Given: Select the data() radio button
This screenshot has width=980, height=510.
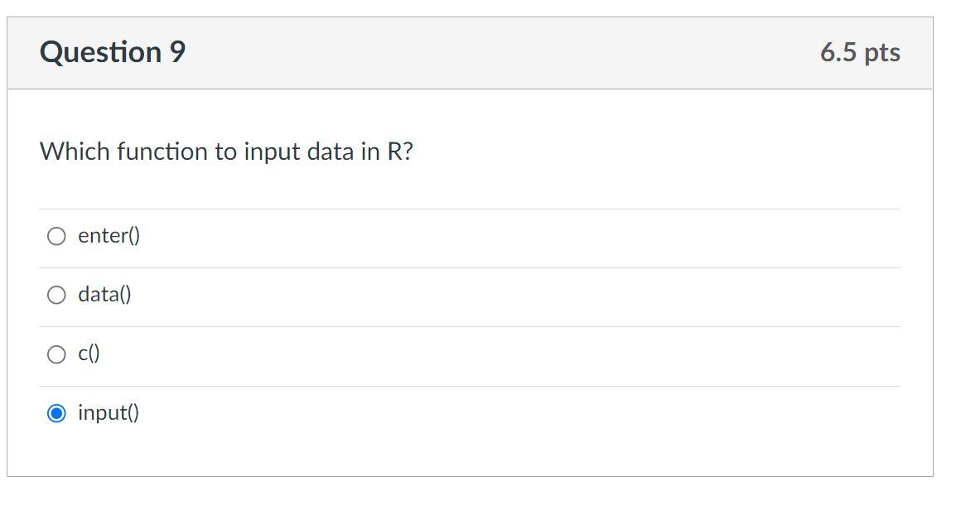Looking at the screenshot, I should (56, 294).
